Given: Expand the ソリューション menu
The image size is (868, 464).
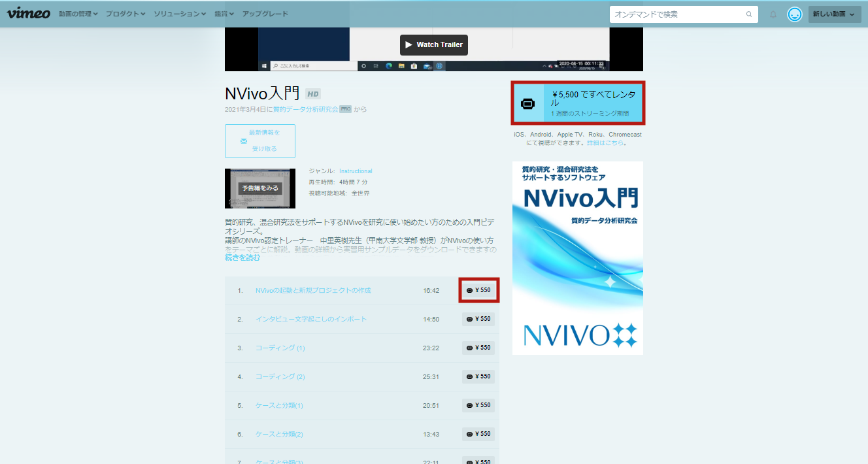Looking at the screenshot, I should point(180,14).
